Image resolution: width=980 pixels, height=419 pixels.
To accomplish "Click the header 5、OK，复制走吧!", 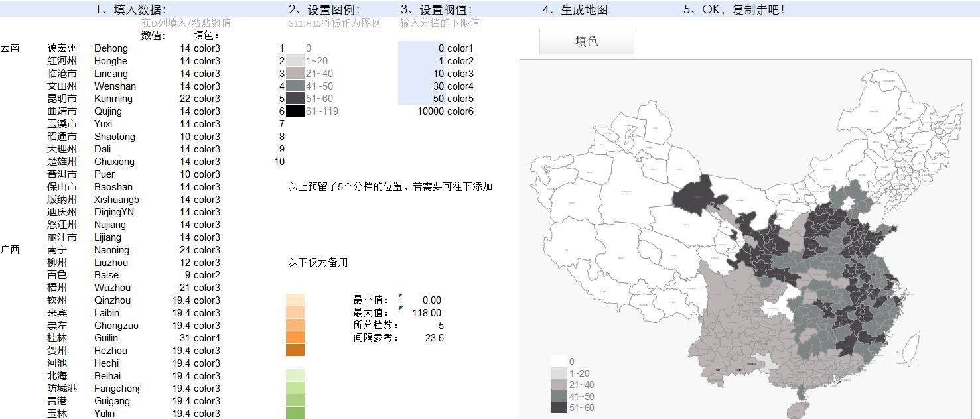I will 735,10.
